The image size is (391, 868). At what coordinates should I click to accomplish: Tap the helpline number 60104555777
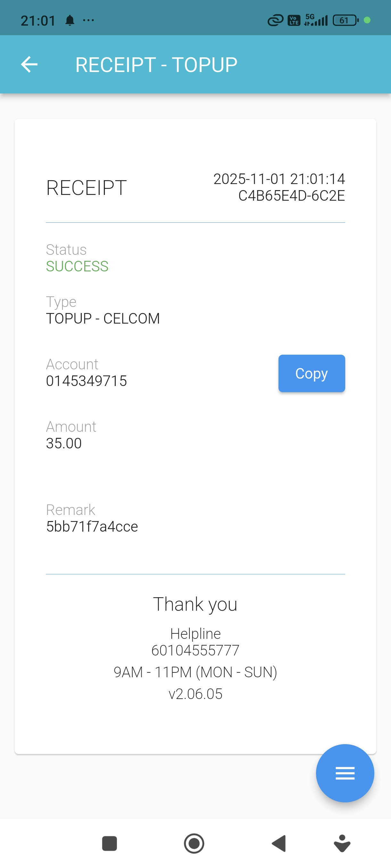[x=195, y=650]
